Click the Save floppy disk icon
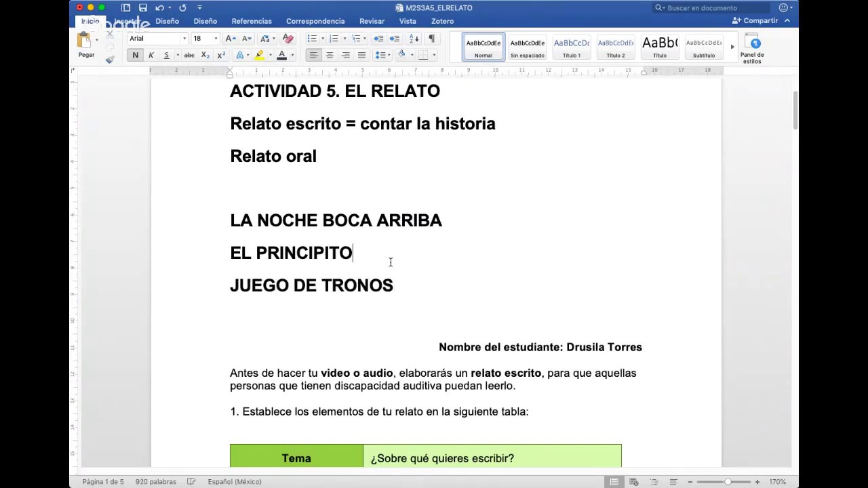 143,7
